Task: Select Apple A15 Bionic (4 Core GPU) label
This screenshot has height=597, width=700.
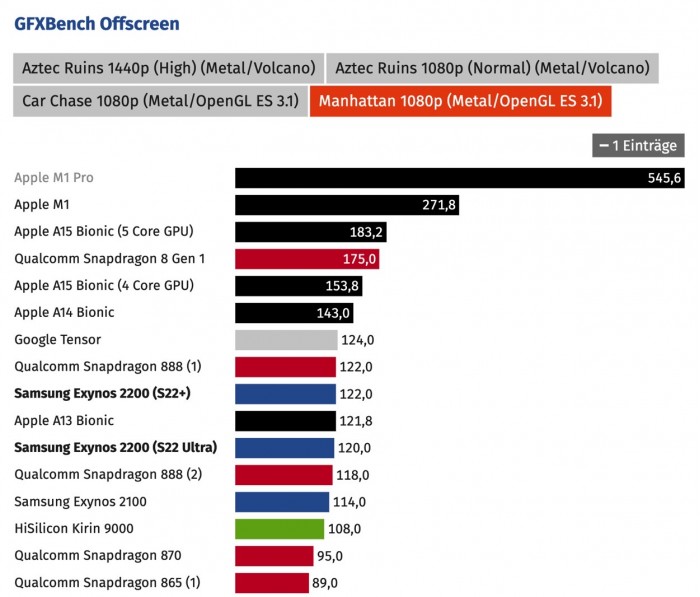Action: (104, 285)
